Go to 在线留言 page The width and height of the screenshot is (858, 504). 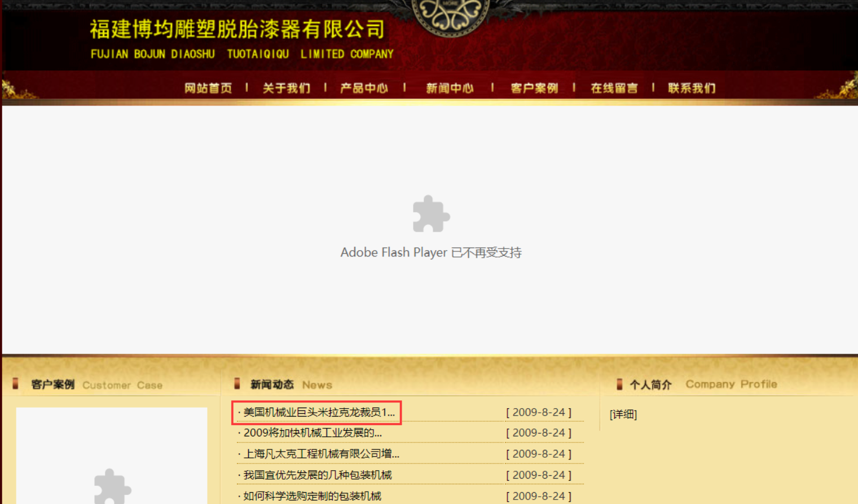pyautogui.click(x=614, y=88)
